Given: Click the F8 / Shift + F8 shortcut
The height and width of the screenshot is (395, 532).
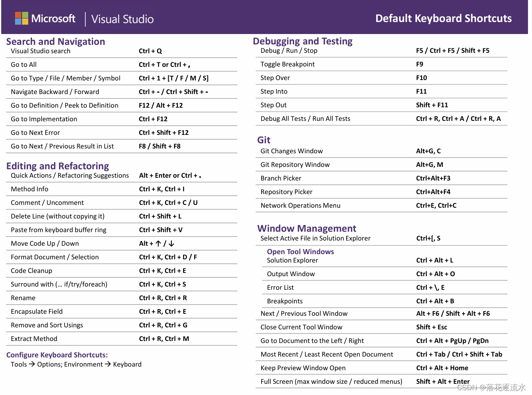Looking at the screenshot, I should (x=159, y=146).
